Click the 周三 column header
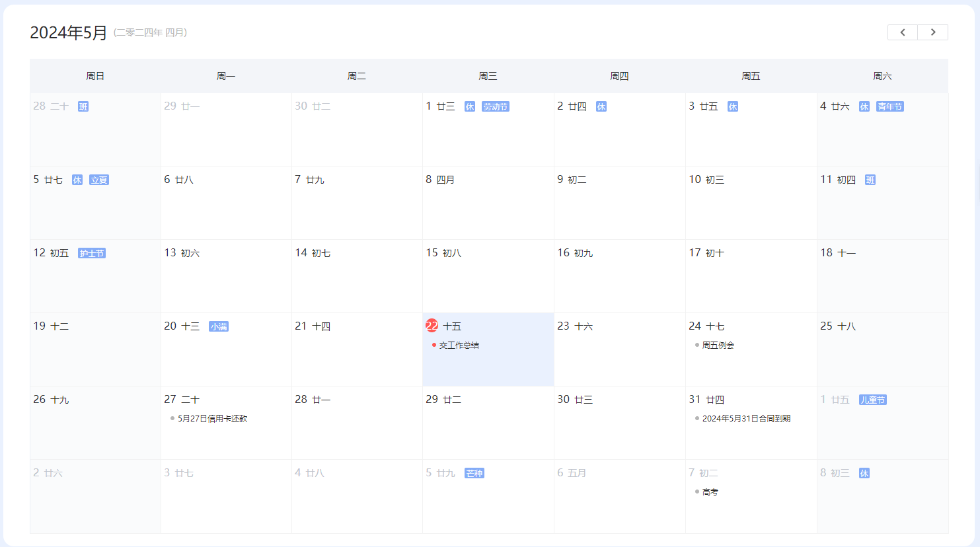This screenshot has height=547, width=980. [x=488, y=76]
